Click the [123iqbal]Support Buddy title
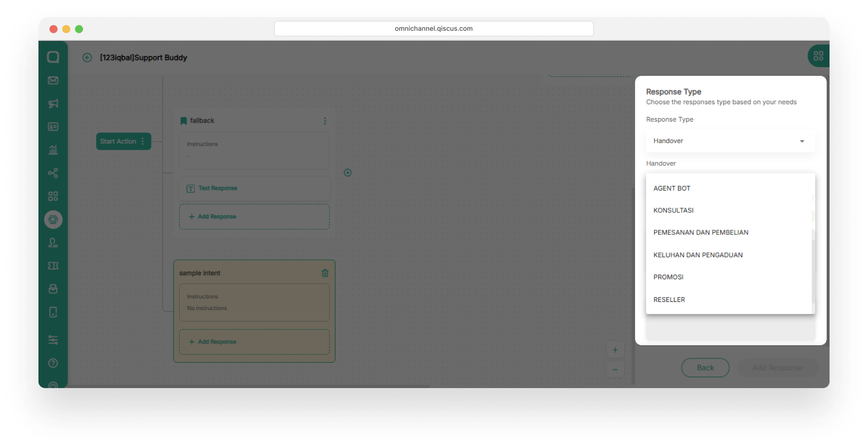868x448 pixels. pyautogui.click(x=143, y=58)
